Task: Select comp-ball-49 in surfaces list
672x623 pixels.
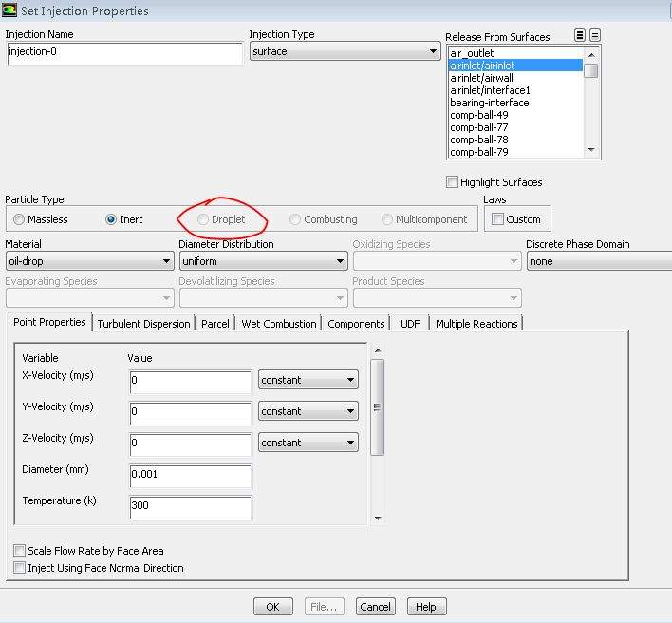Action: pos(515,115)
